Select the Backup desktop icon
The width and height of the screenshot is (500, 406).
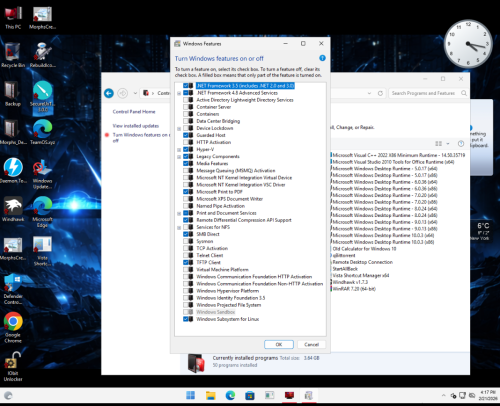point(13,94)
